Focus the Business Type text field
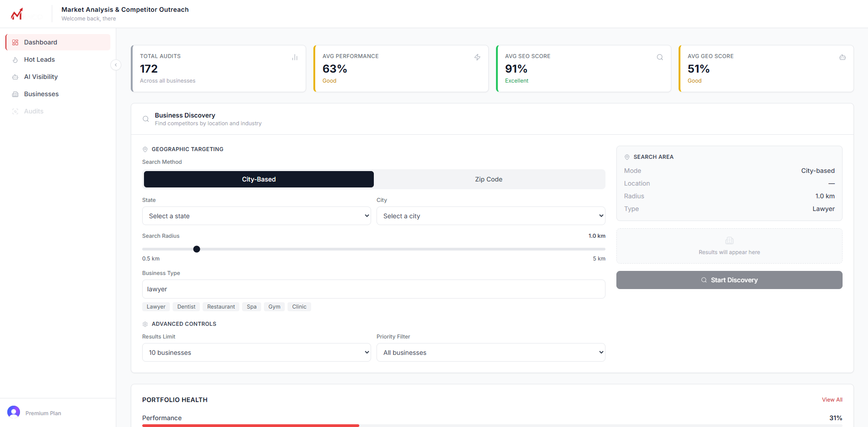 tap(373, 289)
